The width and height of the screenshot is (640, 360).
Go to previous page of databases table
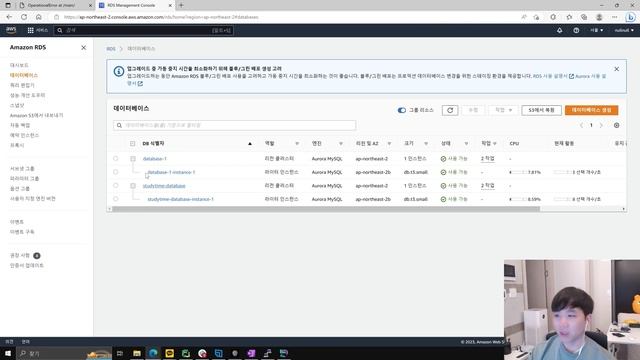coord(581,125)
